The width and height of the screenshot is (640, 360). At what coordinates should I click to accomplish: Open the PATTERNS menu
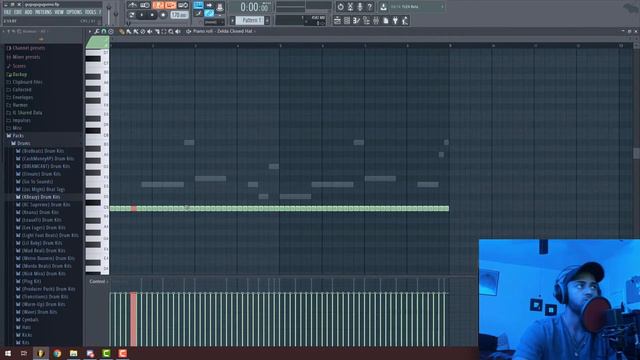[x=43, y=12]
